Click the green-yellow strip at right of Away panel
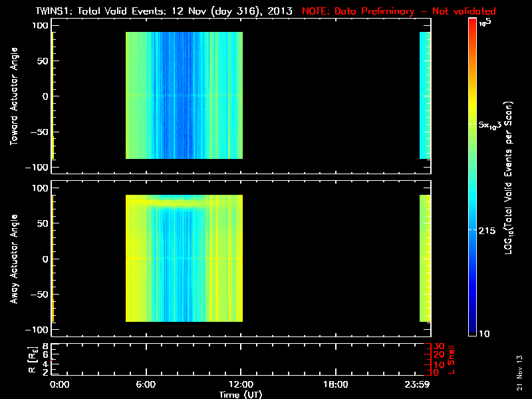This screenshot has width=532, height=399. pos(425,258)
